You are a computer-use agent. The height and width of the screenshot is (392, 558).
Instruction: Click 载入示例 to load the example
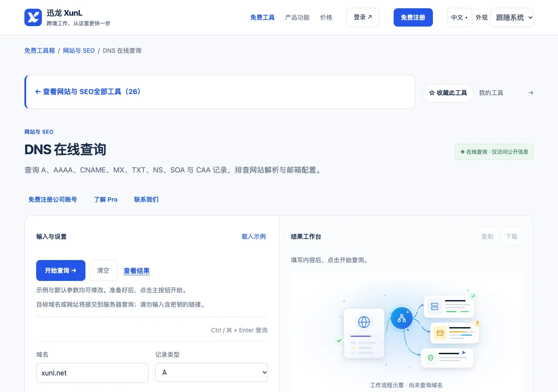tap(254, 237)
